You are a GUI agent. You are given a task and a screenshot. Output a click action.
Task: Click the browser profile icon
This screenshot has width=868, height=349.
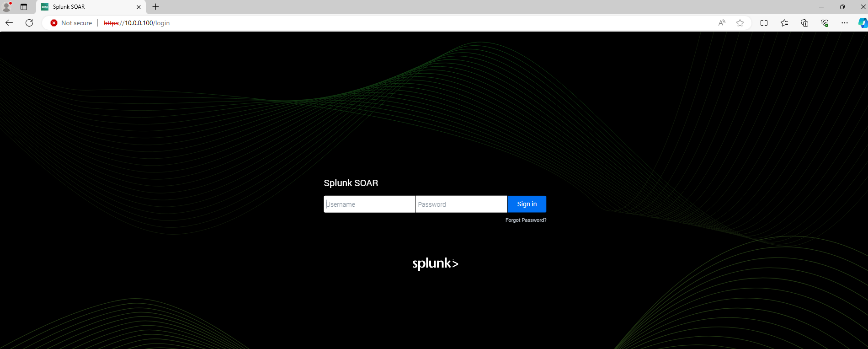(7, 7)
